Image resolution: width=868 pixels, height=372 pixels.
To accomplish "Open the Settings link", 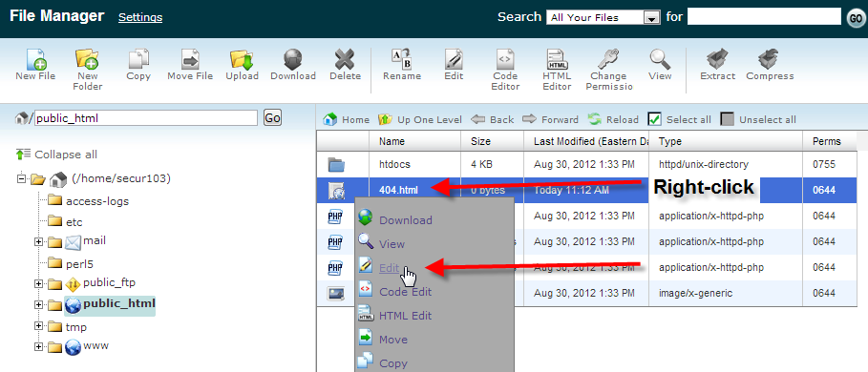I will [x=140, y=17].
